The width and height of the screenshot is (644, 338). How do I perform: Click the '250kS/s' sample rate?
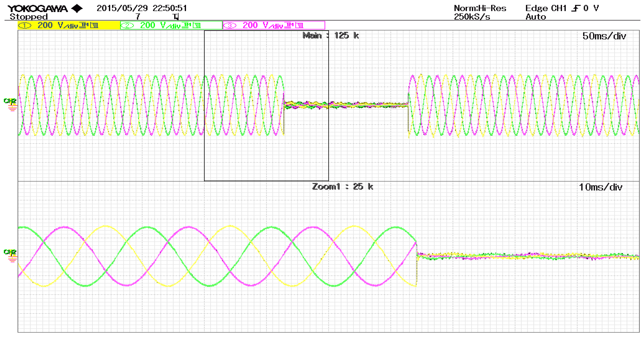(x=472, y=17)
